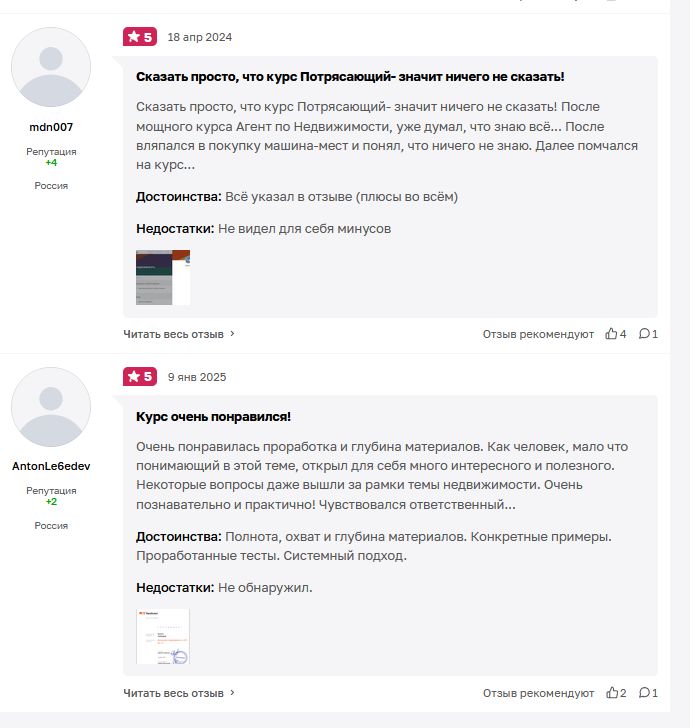Click the thumbs-up icon on mdn007's review
Screen dimensions: 690x728
611,334
